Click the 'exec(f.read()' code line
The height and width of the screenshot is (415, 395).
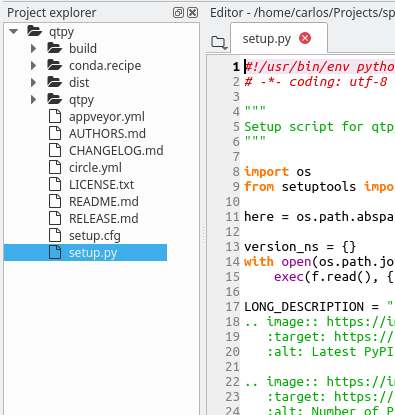[334, 277]
